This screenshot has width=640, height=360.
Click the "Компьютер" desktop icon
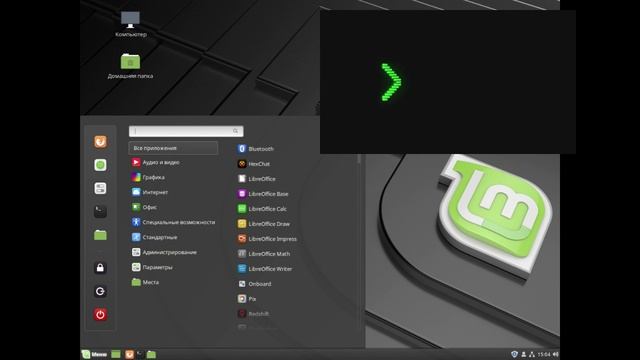point(131,24)
